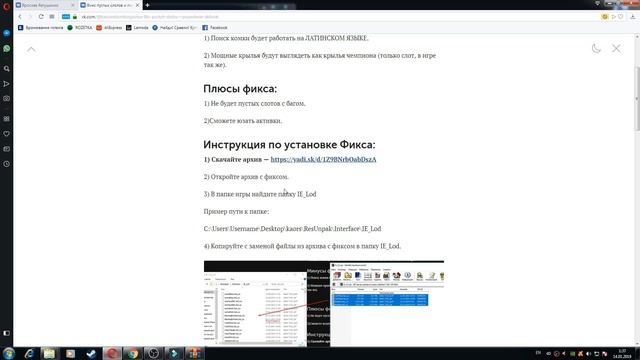The height and width of the screenshot is (360, 640).
Task: Go back to the previous page
Action: click(x=20, y=17)
